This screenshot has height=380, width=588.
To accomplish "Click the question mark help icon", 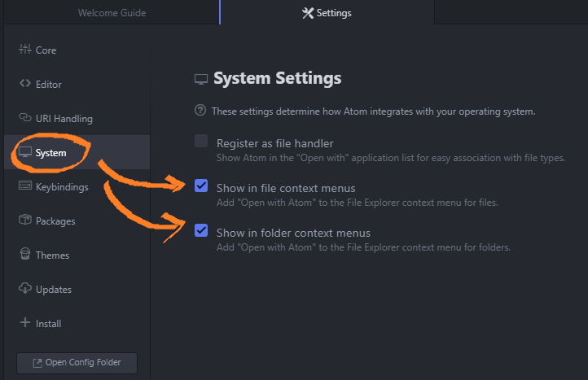I will [x=200, y=110].
